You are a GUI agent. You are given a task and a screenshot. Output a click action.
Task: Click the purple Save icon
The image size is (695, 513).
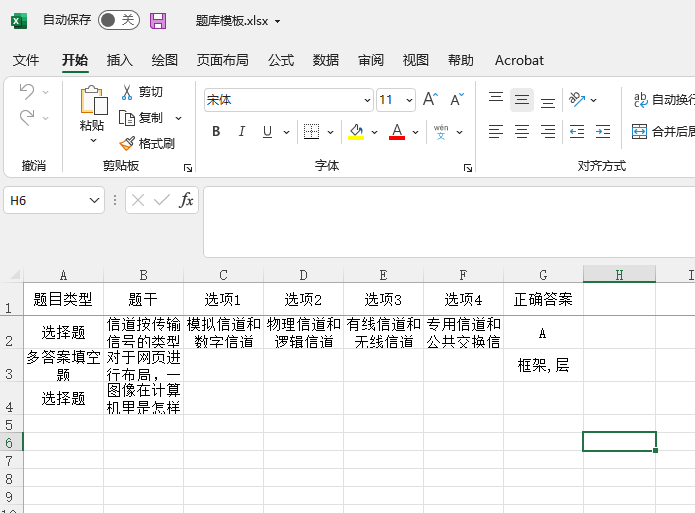click(x=158, y=21)
